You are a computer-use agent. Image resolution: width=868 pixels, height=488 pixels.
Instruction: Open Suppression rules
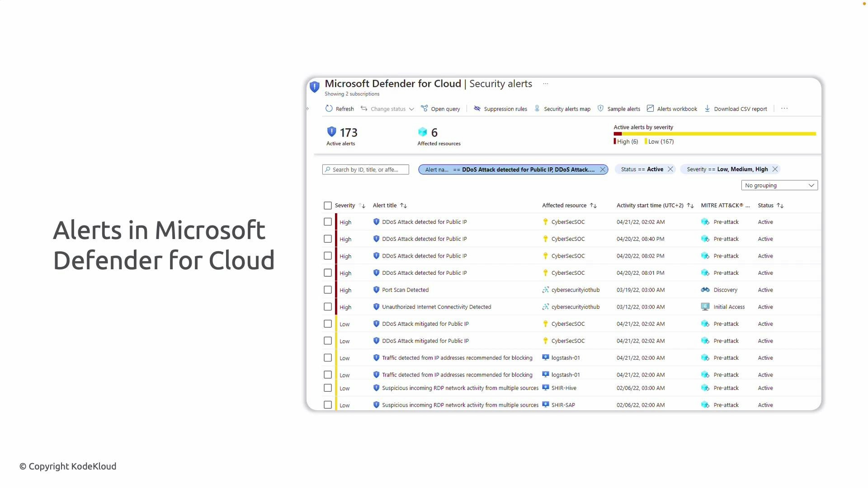coord(500,108)
